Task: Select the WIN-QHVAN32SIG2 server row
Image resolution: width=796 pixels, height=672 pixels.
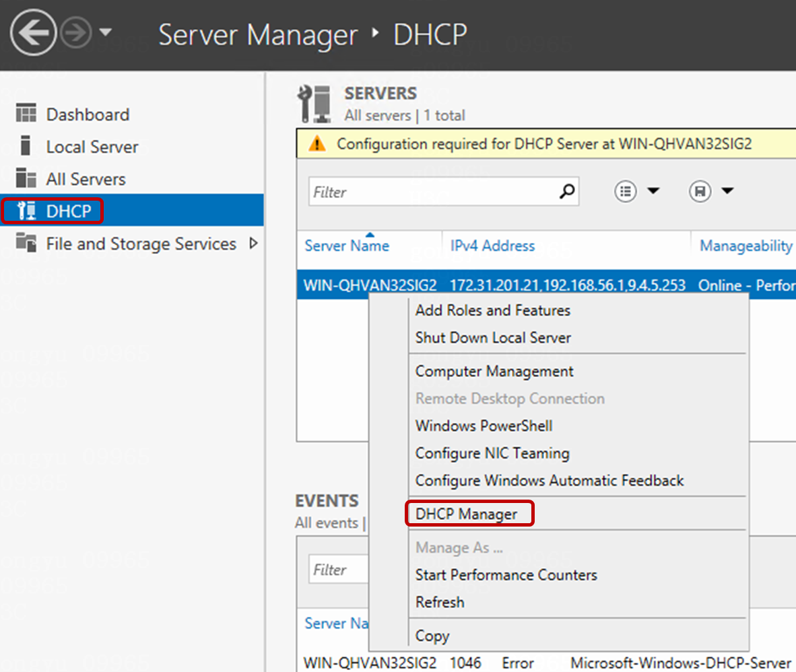Action: pyautogui.click(x=546, y=285)
